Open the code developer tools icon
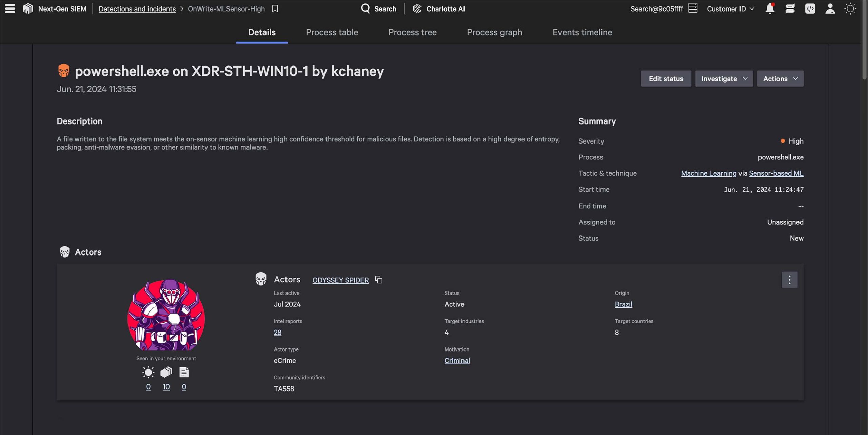The height and width of the screenshot is (435, 868). 810,8
